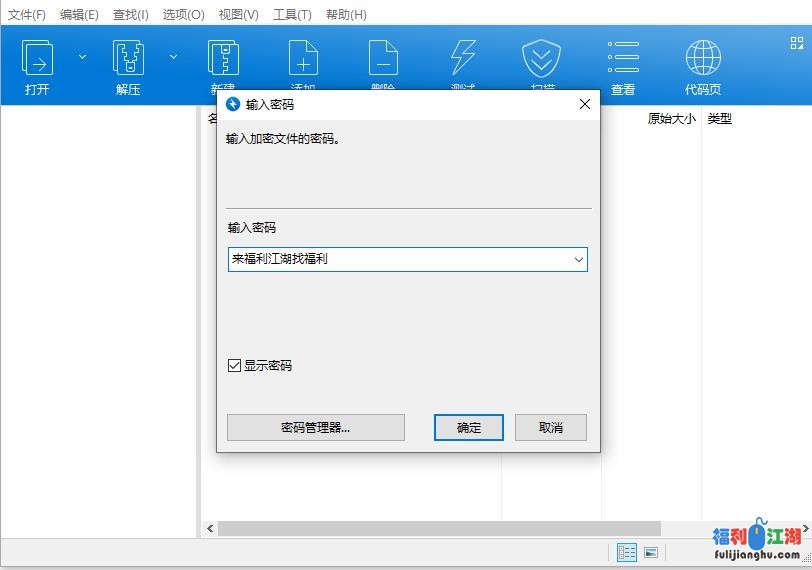Expand the password history dropdown arrow

click(578, 260)
